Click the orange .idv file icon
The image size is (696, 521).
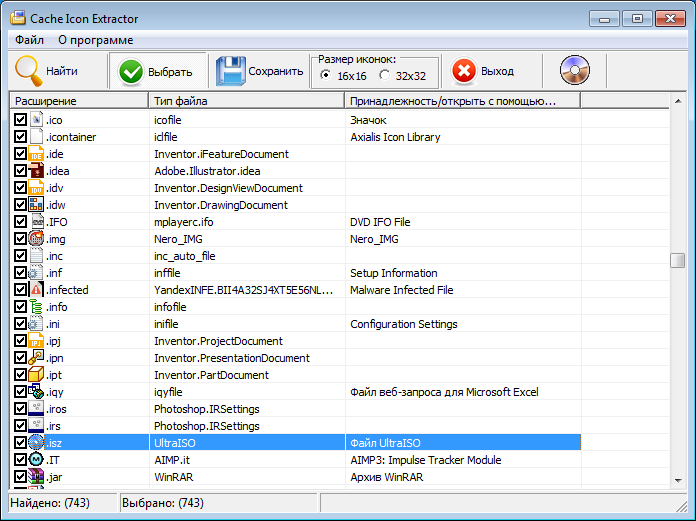click(x=36, y=188)
